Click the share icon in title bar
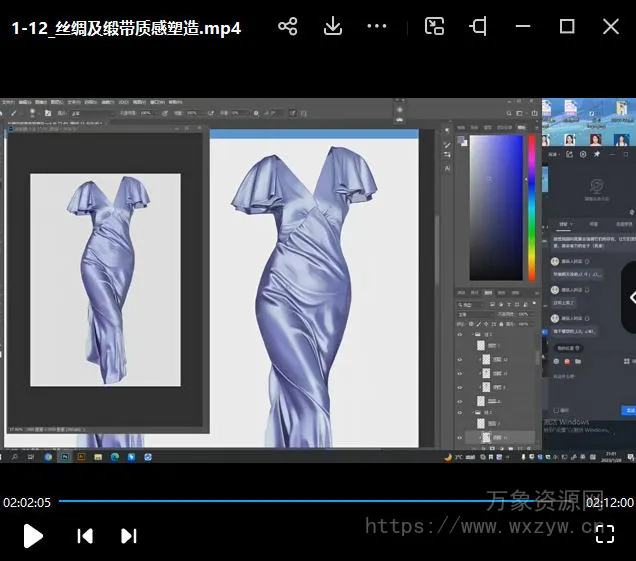Screen dimensions: 636x561 [288, 27]
